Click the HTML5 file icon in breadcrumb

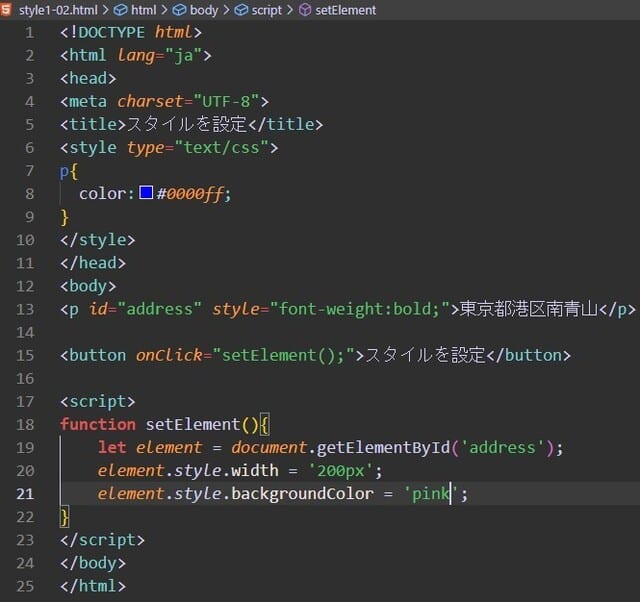[x=8, y=10]
